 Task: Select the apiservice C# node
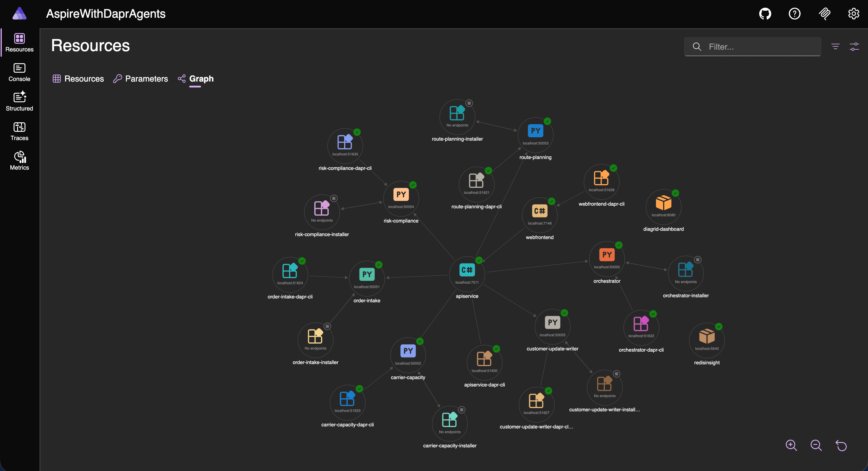pyautogui.click(x=467, y=274)
